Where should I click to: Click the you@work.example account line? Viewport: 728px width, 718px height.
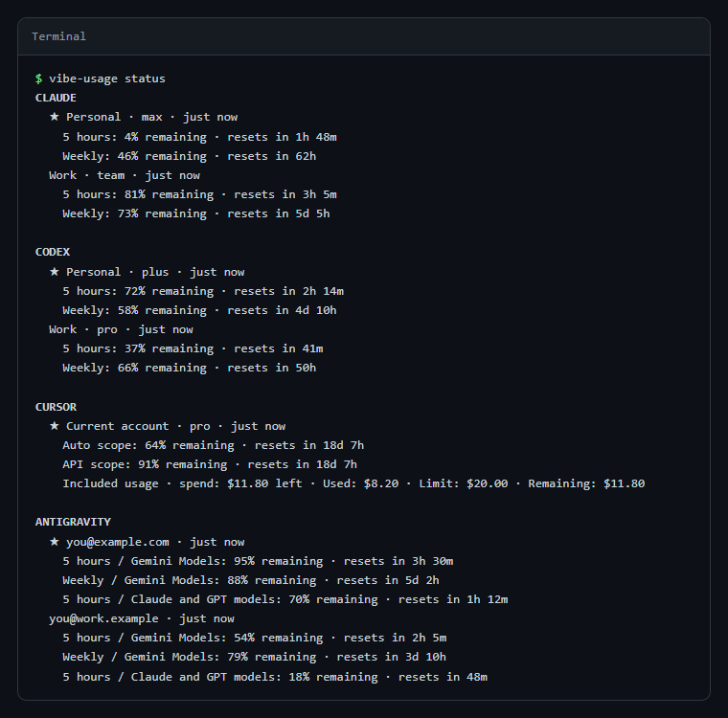click(x=142, y=618)
